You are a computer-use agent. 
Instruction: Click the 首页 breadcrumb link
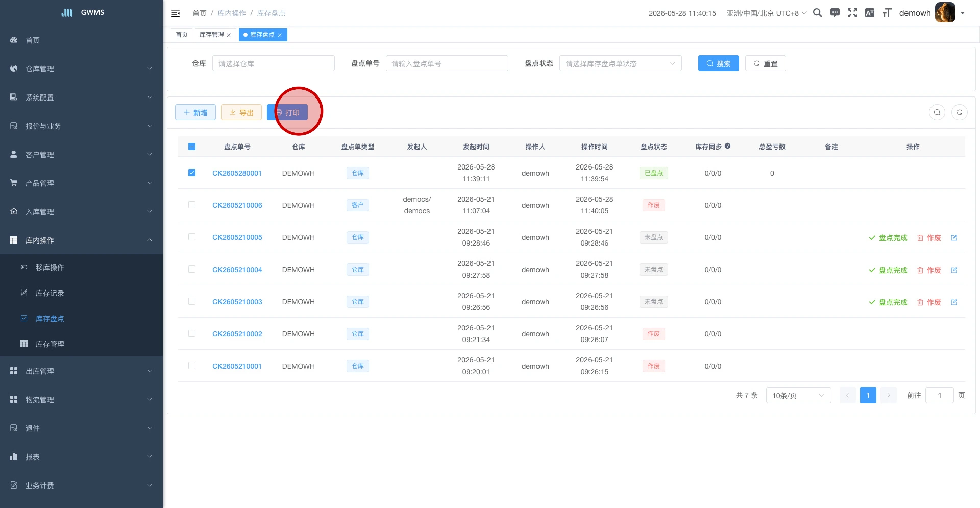coord(200,13)
